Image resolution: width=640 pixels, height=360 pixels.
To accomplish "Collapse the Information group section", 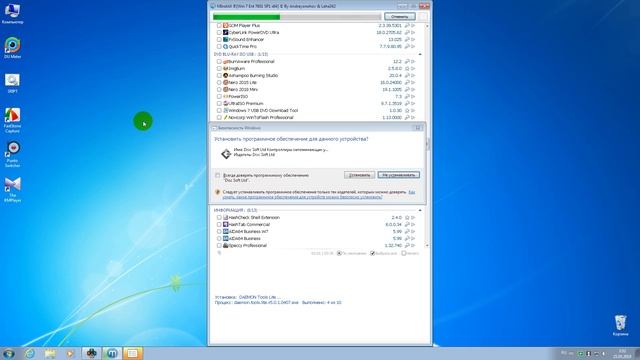I will pyautogui.click(x=420, y=210).
